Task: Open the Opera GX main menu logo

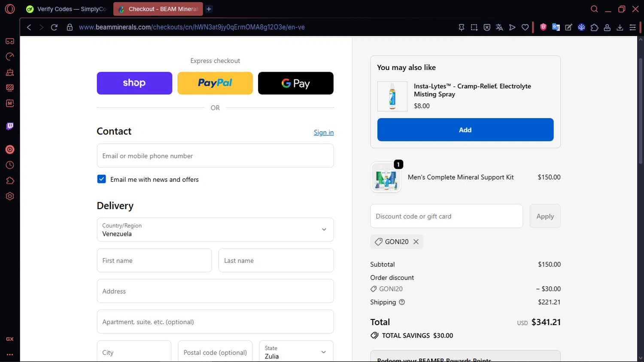Action: 10,9
